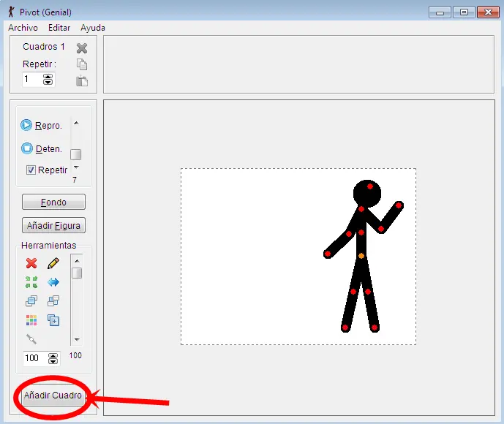Viewport: 504px width, 424px height.
Task: Decrease the Repetir spinner value
Action: [x=48, y=82]
